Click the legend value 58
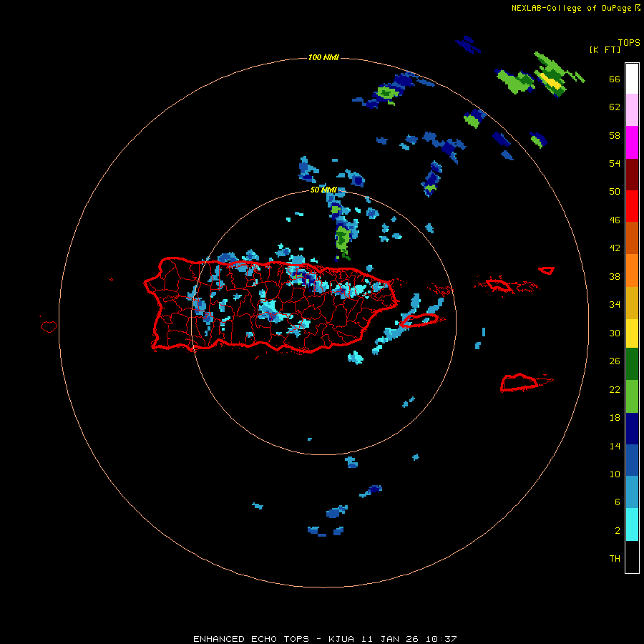 [615, 135]
